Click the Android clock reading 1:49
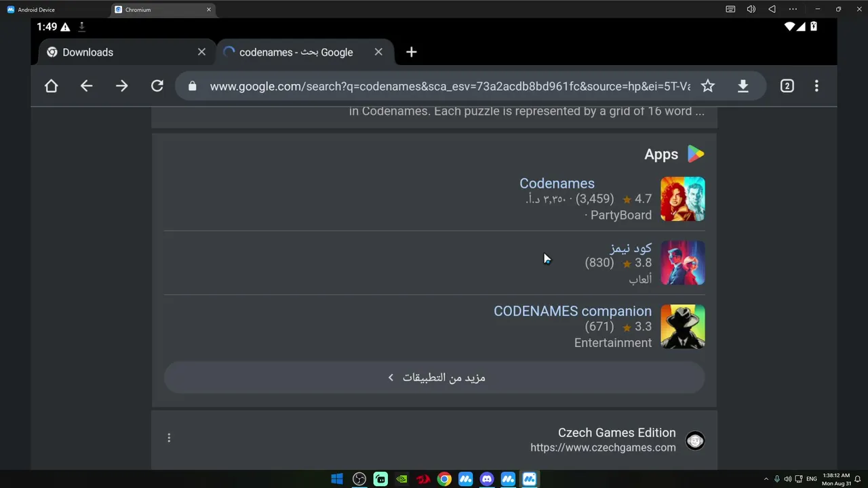868x488 pixels. (47, 27)
